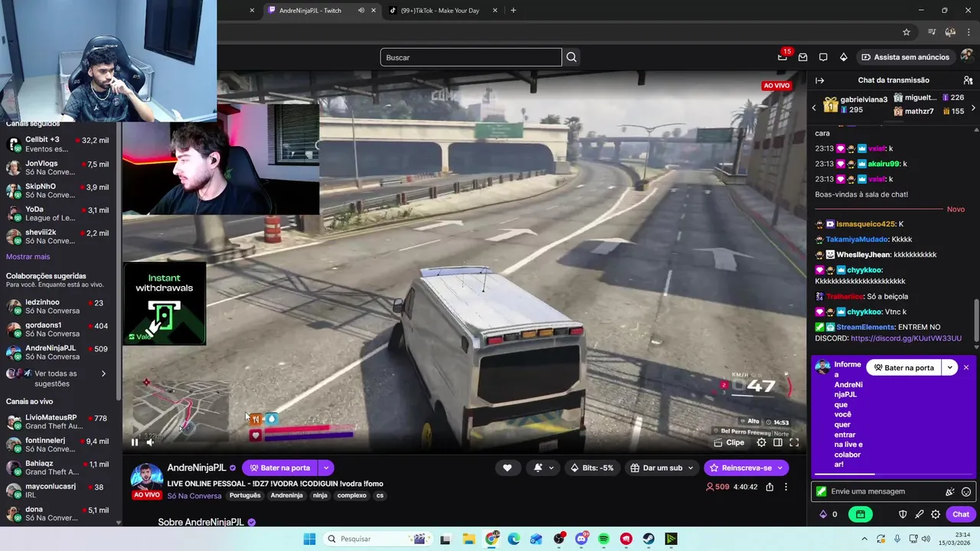Click Mostrar mais in followed channels
980x551 pixels.
[x=28, y=256]
